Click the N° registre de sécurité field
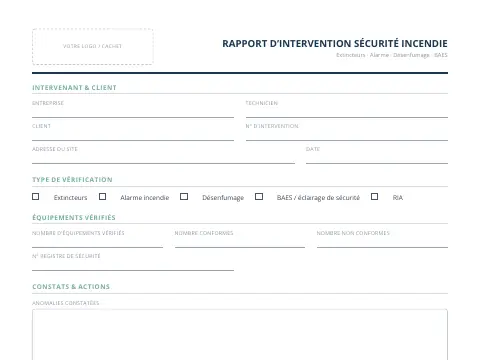Viewport: 480px width, 360px height. pyautogui.click(x=133, y=265)
